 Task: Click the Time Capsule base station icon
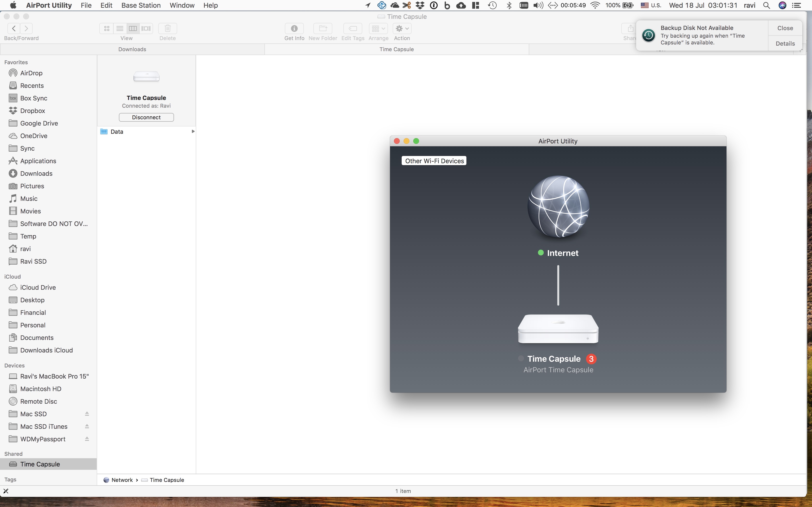558,329
